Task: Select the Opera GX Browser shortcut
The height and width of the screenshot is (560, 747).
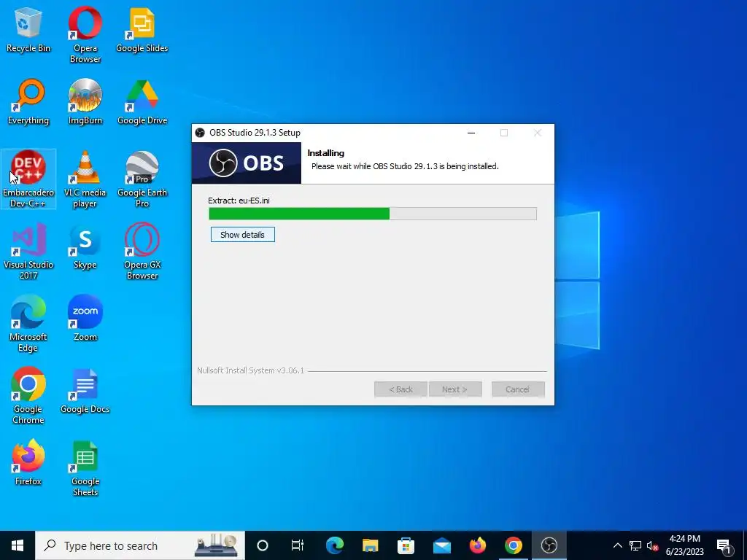Action: [142, 251]
